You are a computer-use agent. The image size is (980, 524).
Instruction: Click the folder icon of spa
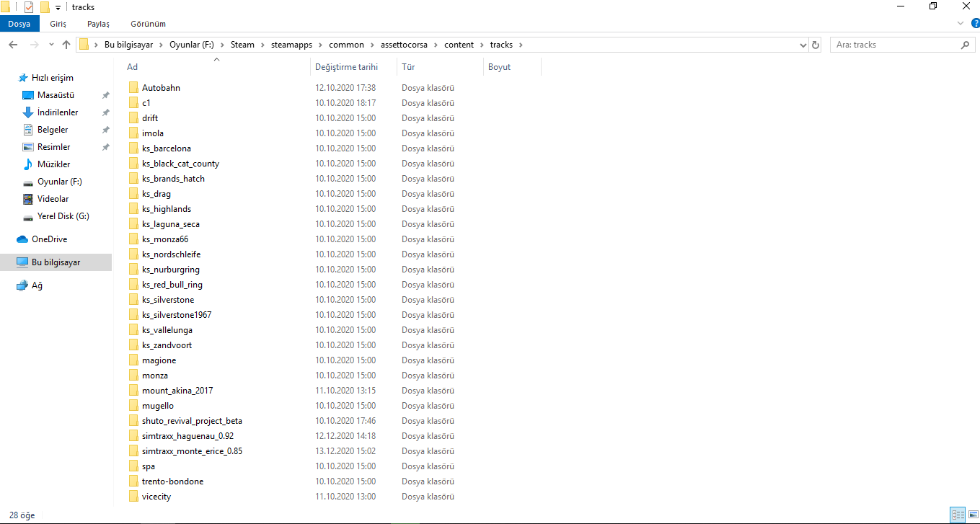pyautogui.click(x=133, y=466)
